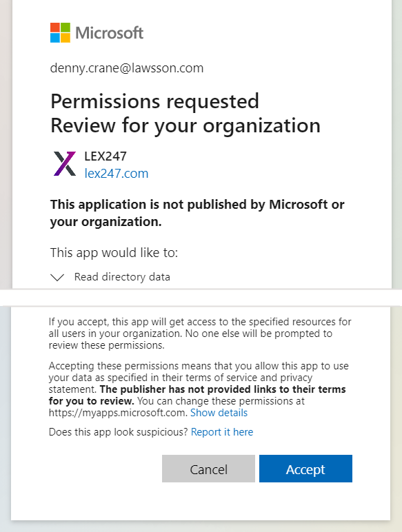The image size is (402, 532).
Task: Click the not published by Microsoft warning
Action: (197, 213)
